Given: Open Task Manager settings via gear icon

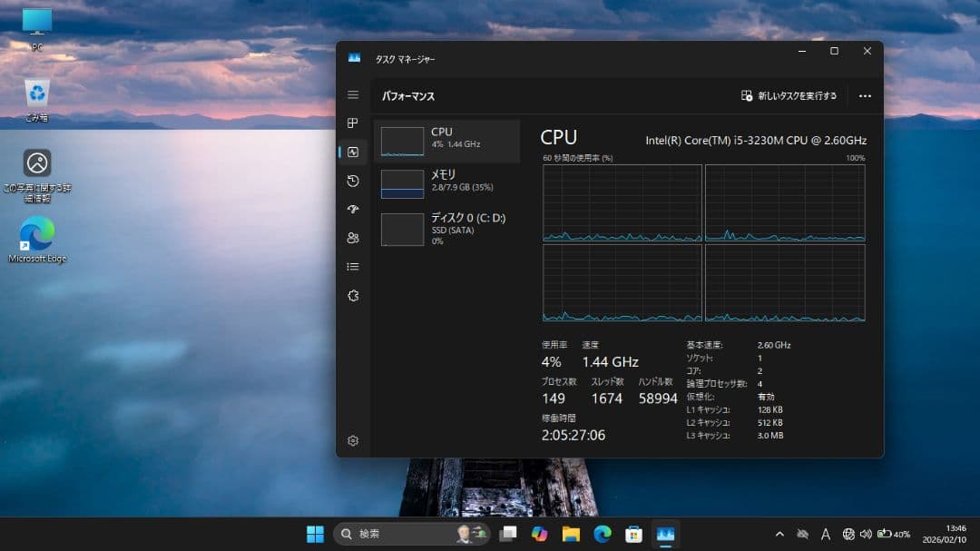Looking at the screenshot, I should 353,440.
